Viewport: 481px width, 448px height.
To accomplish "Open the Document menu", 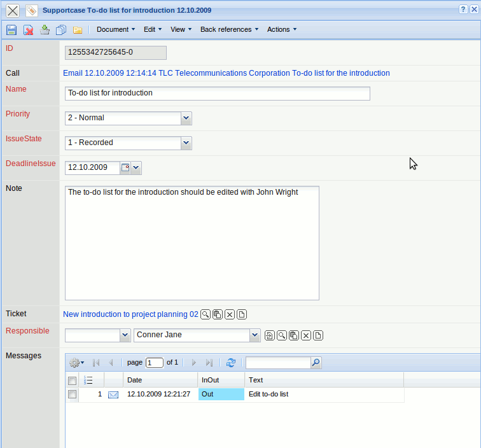I will click(x=115, y=29).
